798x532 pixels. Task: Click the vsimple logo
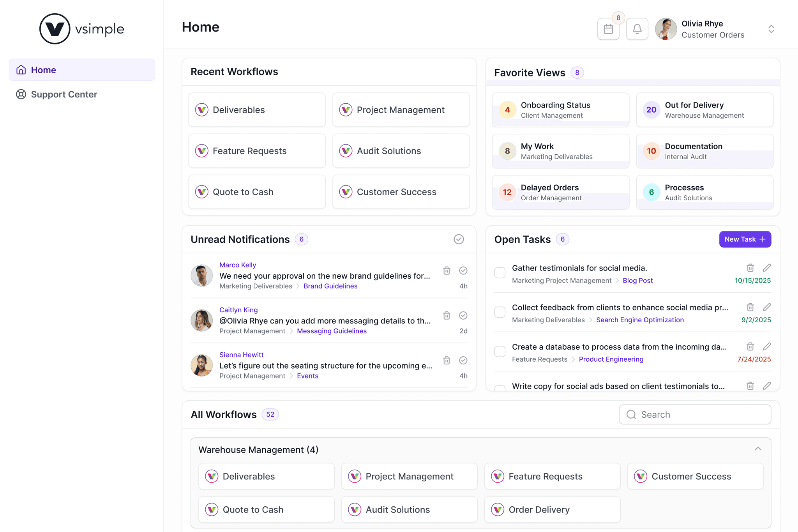pyautogui.click(x=82, y=29)
